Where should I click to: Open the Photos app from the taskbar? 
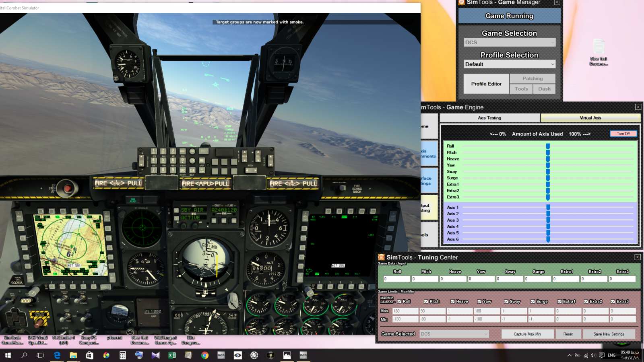tap(287, 355)
